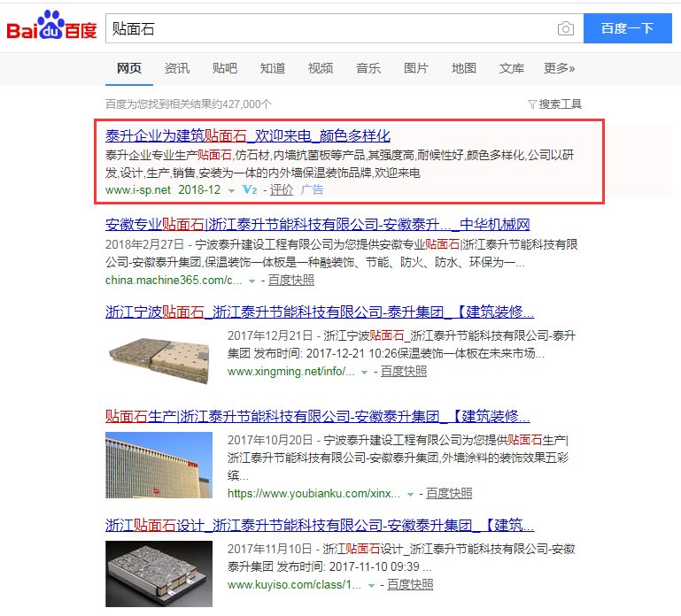The height and width of the screenshot is (616, 681).
Task: Click the 评价 link in ad result
Action: (x=282, y=189)
